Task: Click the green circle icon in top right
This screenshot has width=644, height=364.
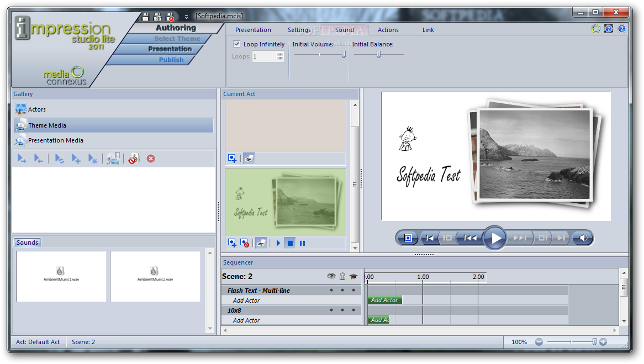Action: (x=595, y=29)
